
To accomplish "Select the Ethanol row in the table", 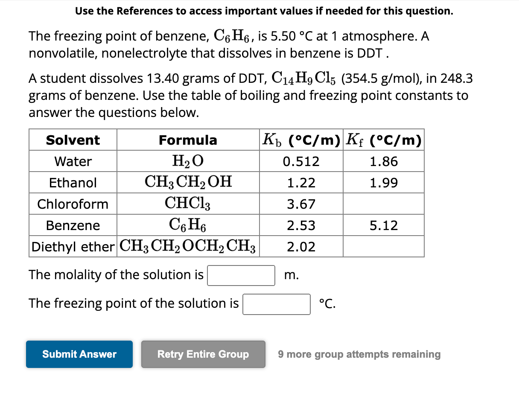I will (x=73, y=182).
